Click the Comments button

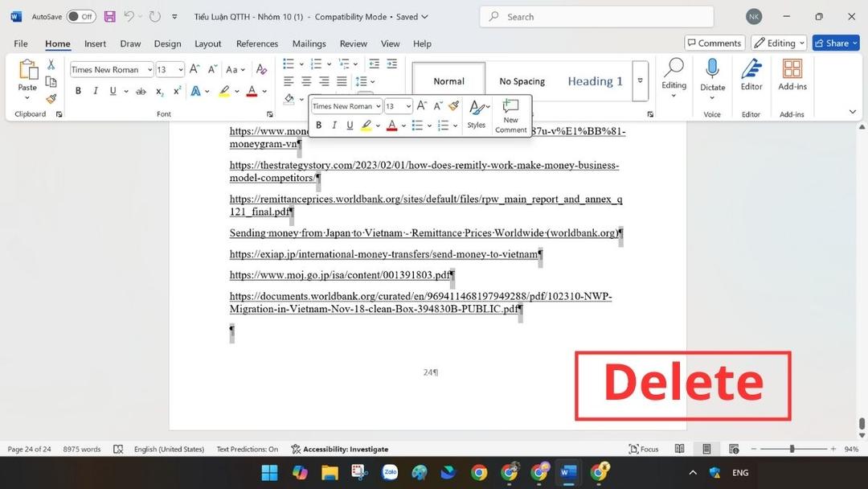[x=714, y=43]
